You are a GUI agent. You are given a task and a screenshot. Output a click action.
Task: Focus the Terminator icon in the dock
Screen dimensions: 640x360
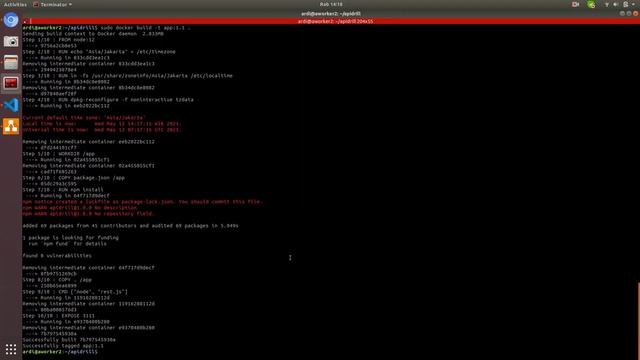11,84
